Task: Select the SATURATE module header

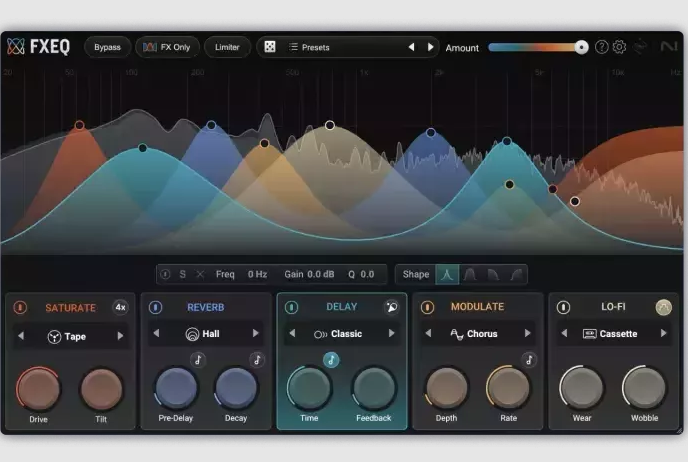Action: point(71,308)
